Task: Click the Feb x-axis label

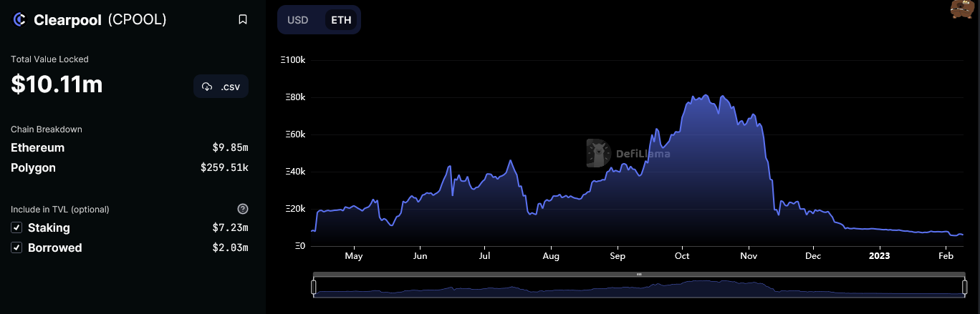Action: pyautogui.click(x=946, y=256)
